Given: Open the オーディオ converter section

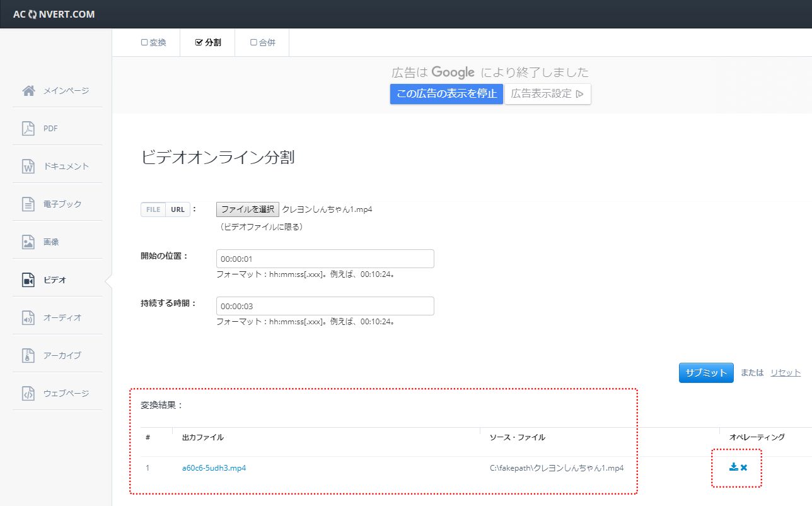Looking at the screenshot, I should tap(62, 318).
